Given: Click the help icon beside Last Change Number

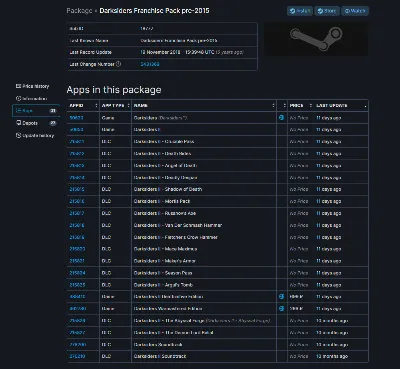Looking at the screenshot, I should pyautogui.click(x=118, y=64).
